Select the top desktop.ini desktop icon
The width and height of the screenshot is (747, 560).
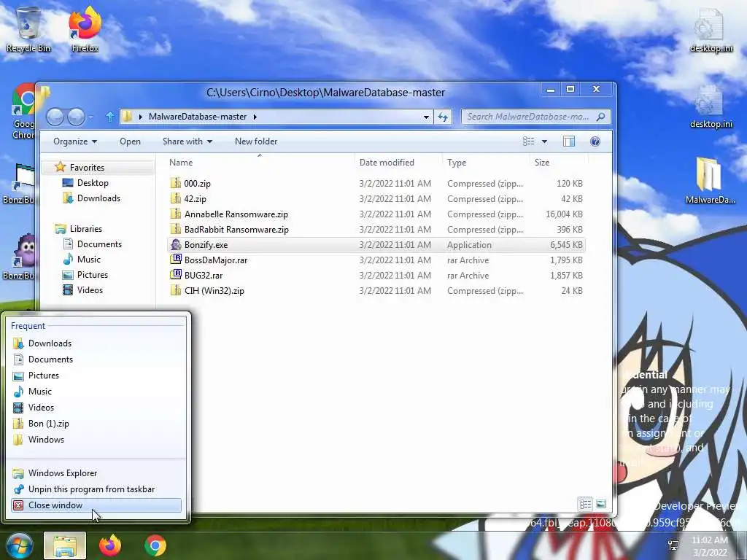[711, 30]
